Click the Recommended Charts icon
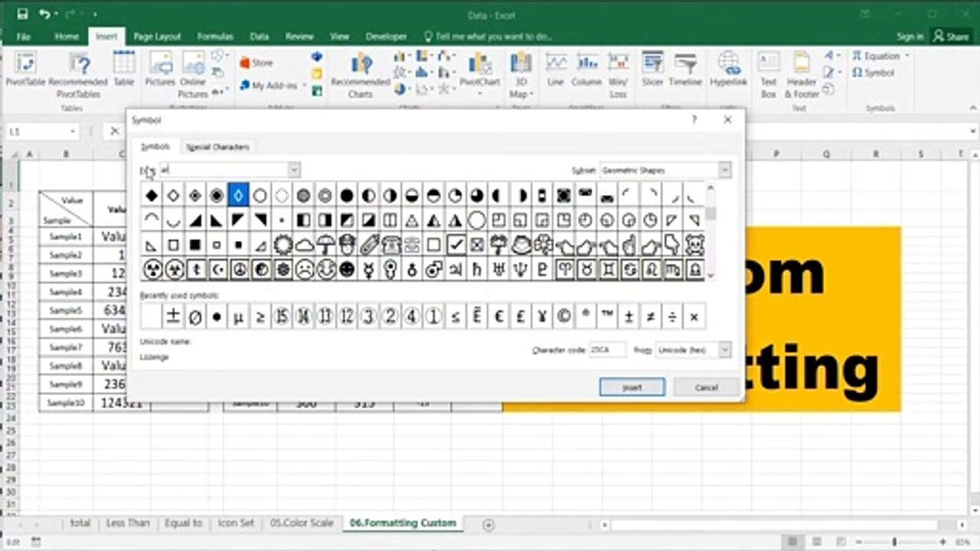980x551 pixels. click(x=360, y=75)
